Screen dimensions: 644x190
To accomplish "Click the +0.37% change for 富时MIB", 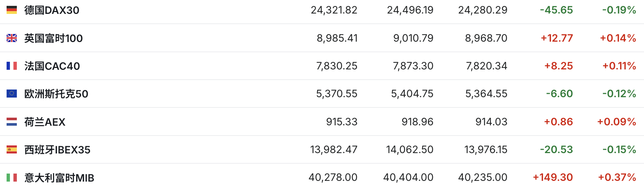I will coord(617,177).
